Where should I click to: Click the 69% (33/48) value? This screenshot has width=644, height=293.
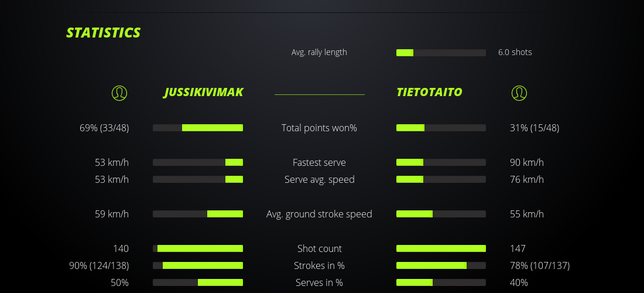click(104, 128)
